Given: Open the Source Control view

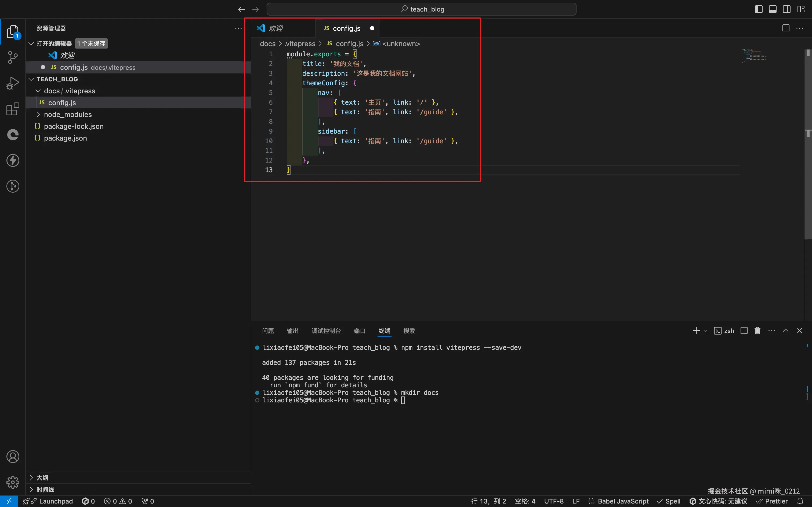Looking at the screenshot, I should point(13,57).
